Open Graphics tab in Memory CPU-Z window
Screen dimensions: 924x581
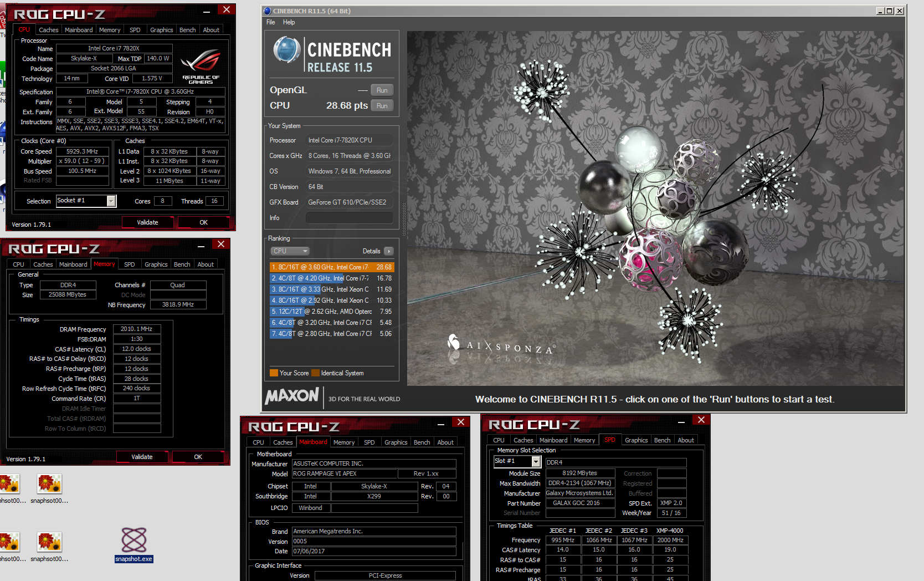click(156, 264)
